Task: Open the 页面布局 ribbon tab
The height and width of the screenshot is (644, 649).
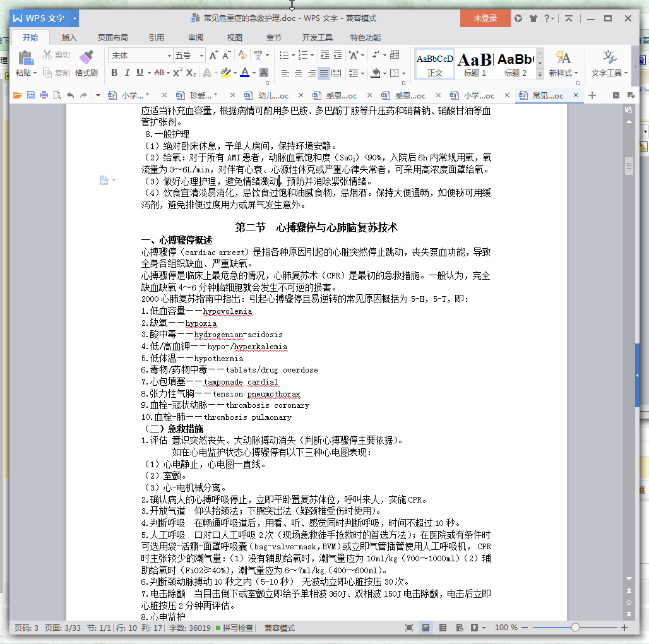Action: coord(112,38)
